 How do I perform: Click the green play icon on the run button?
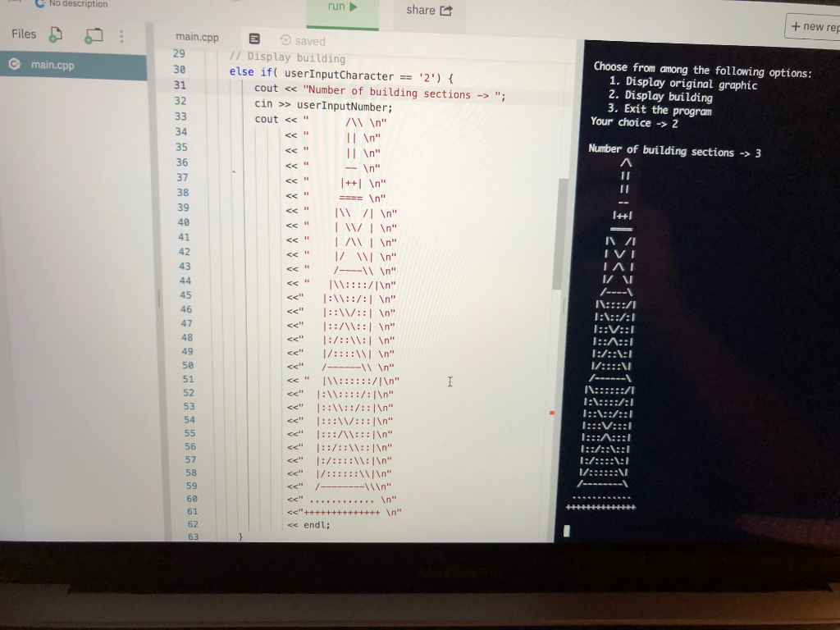(x=352, y=7)
